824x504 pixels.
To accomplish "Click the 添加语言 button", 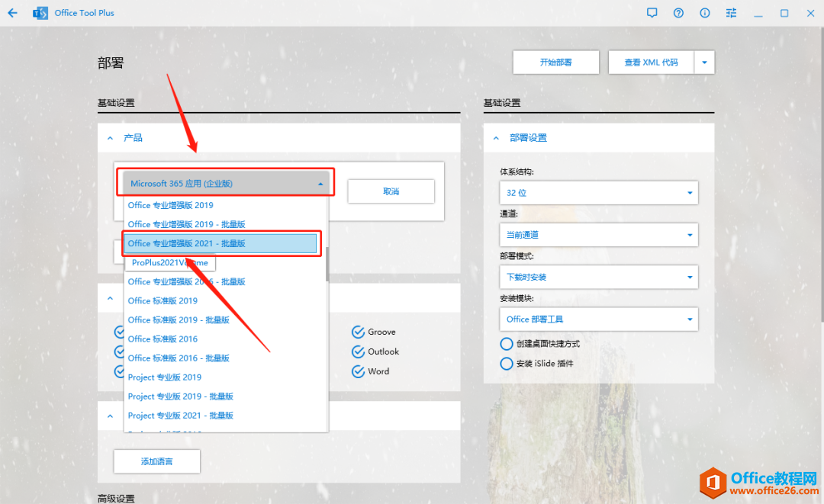I will [156, 461].
